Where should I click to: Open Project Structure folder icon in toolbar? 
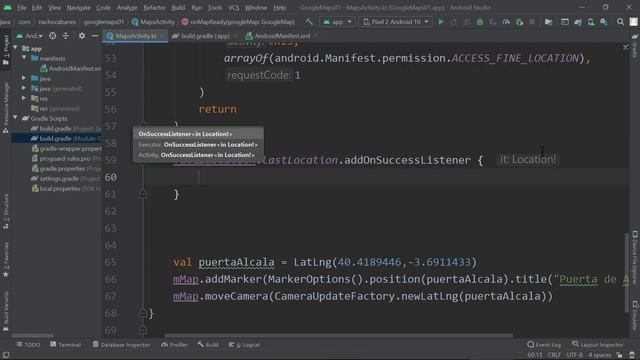(549, 22)
